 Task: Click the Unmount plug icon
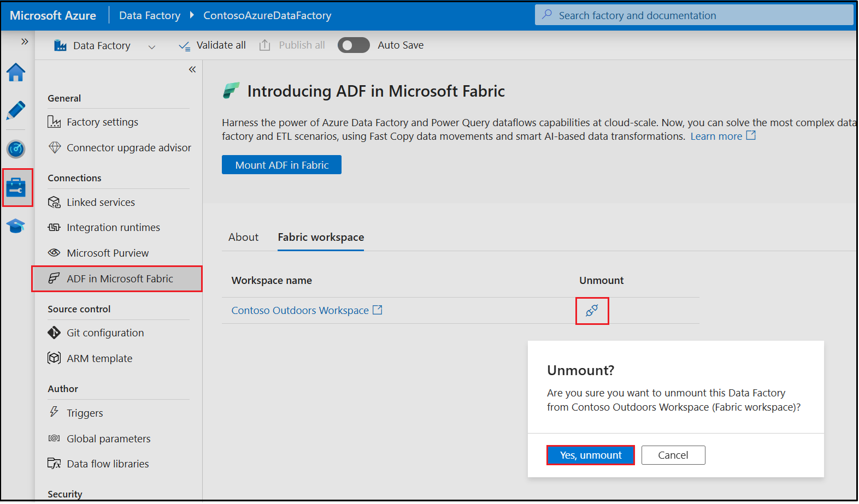592,311
